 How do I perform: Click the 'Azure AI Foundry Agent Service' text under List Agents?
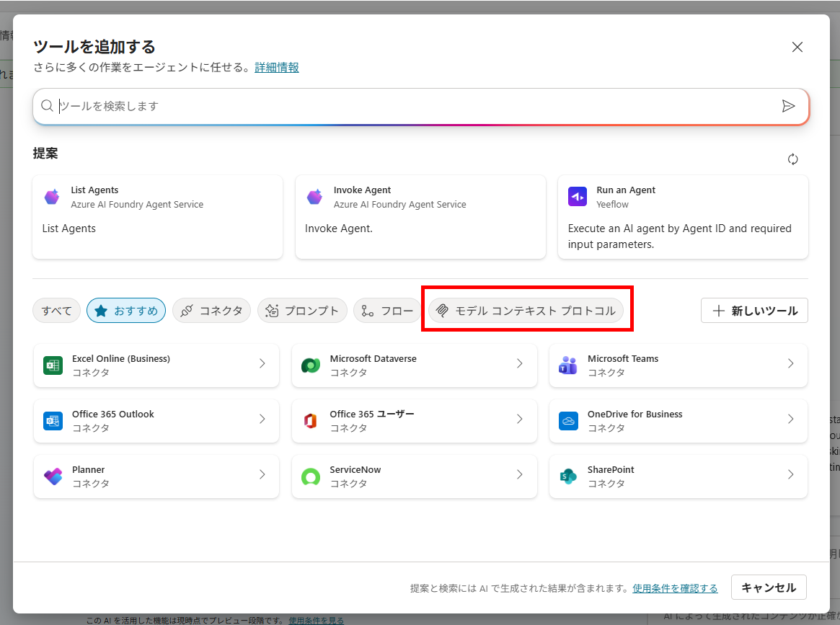click(137, 204)
